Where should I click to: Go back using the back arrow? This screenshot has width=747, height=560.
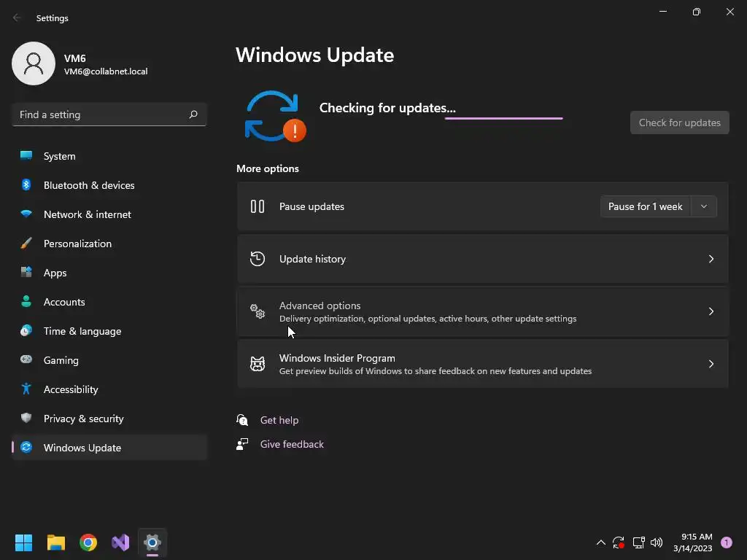[17, 17]
